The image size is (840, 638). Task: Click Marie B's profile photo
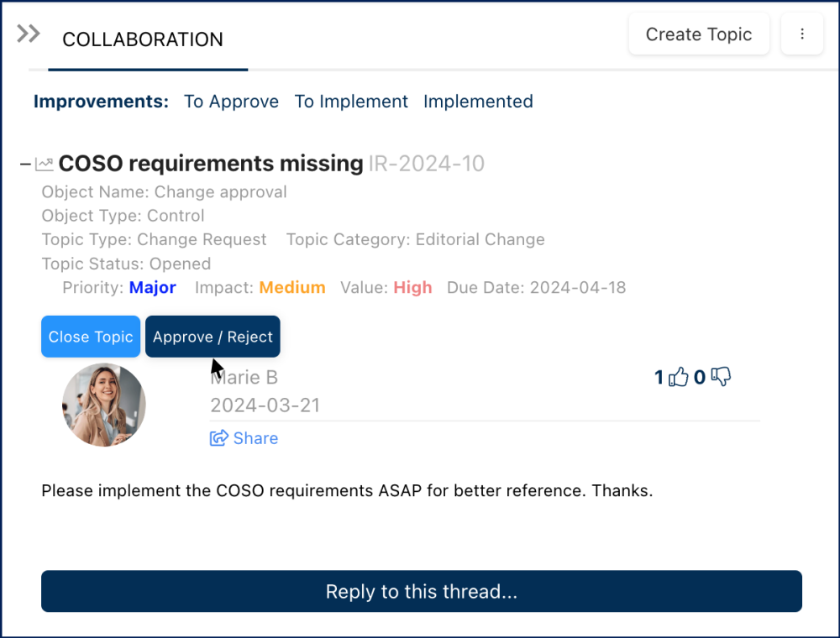click(x=104, y=405)
